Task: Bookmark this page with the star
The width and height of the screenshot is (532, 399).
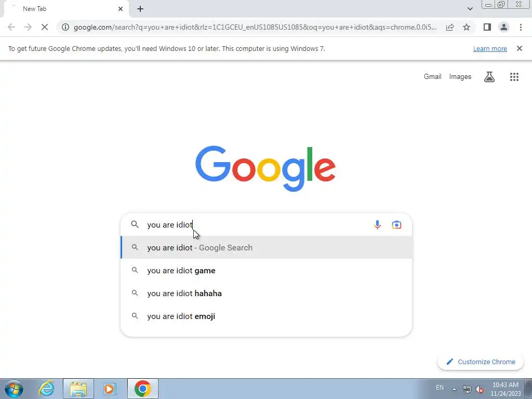Action: 467,27
